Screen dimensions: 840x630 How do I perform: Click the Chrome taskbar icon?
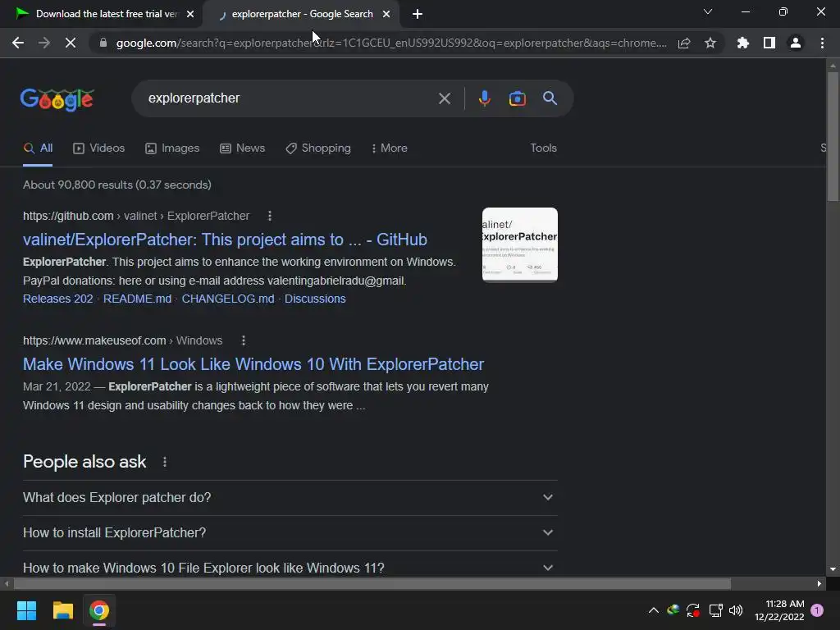(x=99, y=610)
